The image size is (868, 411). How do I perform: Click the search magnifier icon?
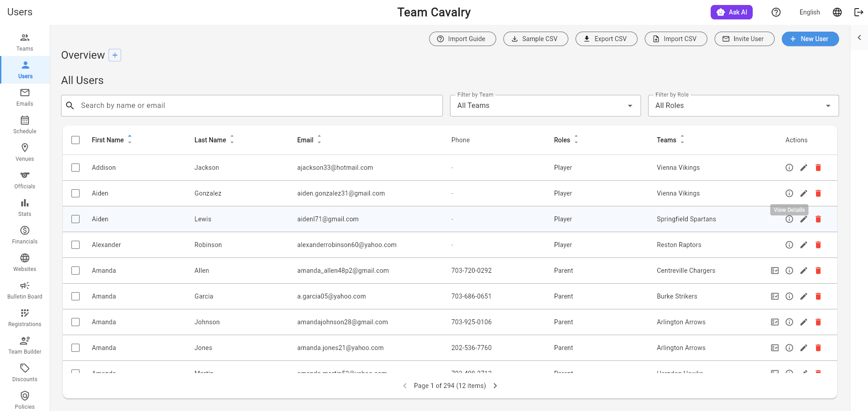click(70, 106)
